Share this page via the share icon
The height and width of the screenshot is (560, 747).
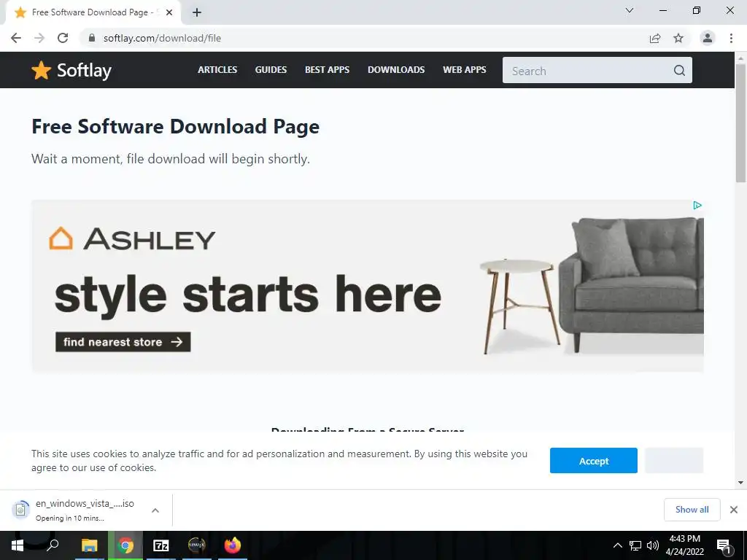(x=655, y=38)
